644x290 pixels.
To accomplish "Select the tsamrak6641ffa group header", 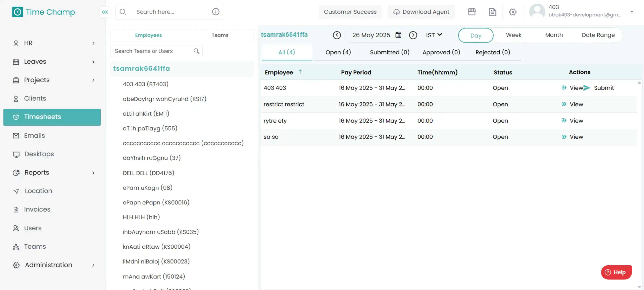I will 182,69.
